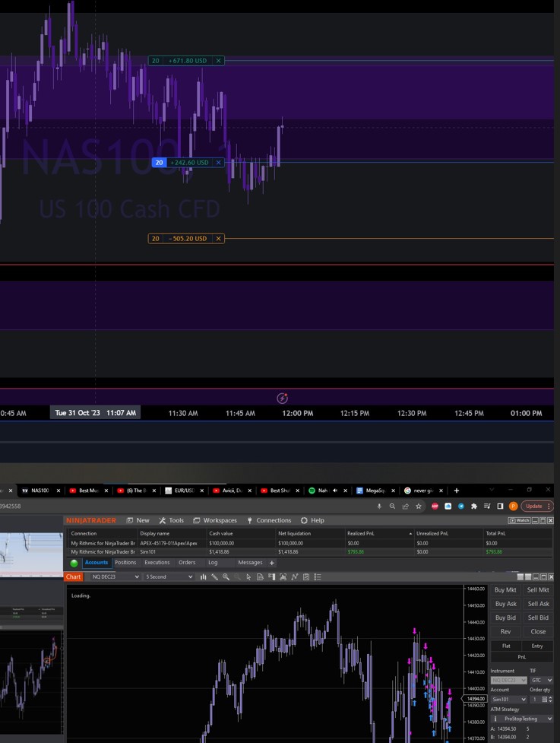The width and height of the screenshot is (560, 743).
Task: Select the cursor pointer tool icon
Action: [248, 576]
